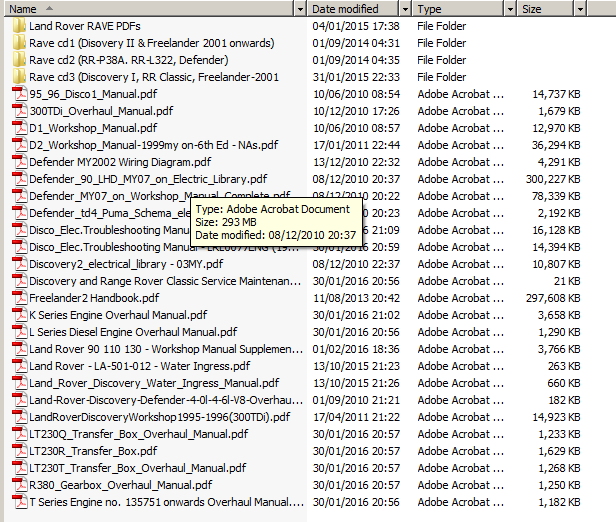Viewport: 616px width, 522px height.
Task: Open the Land Rover RAVE PDFs folder icon
Action: (19, 26)
